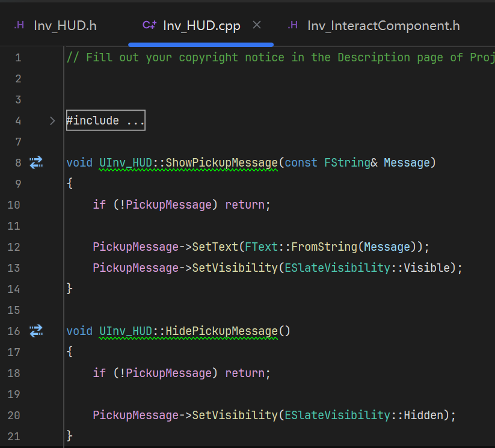495x448 pixels.
Task: Click ShowPickupMessage function name
Action: click(221, 162)
